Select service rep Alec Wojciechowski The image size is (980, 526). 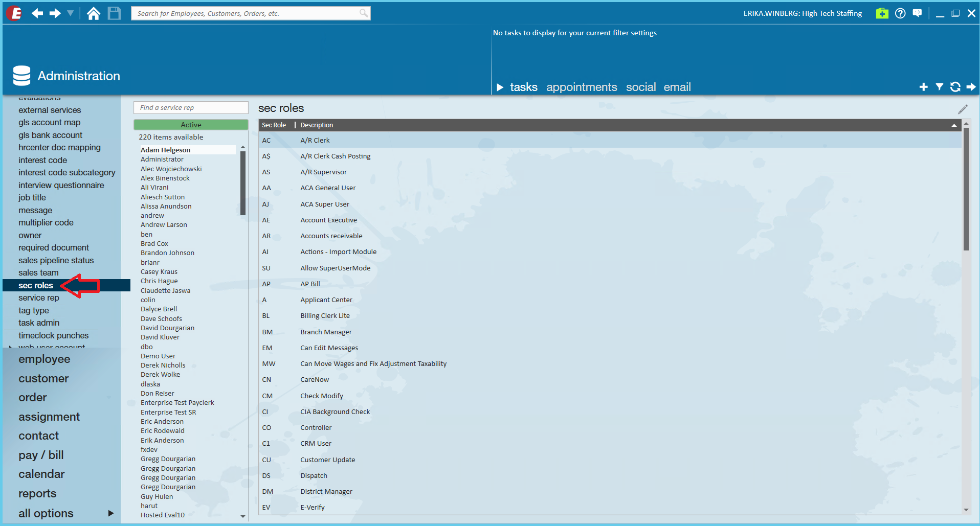click(x=171, y=169)
